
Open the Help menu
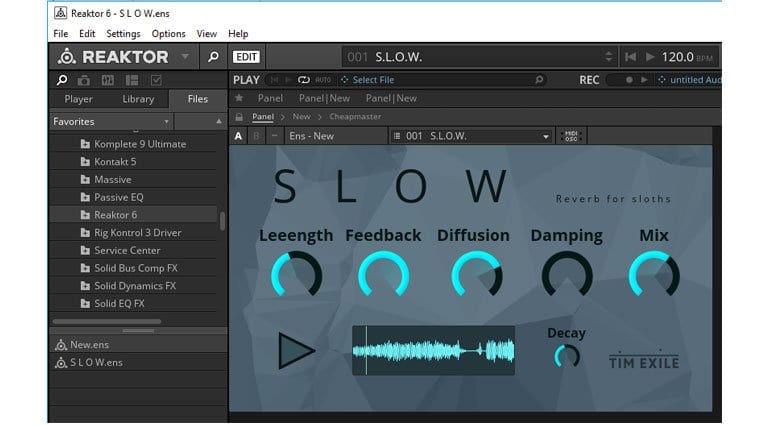point(238,34)
